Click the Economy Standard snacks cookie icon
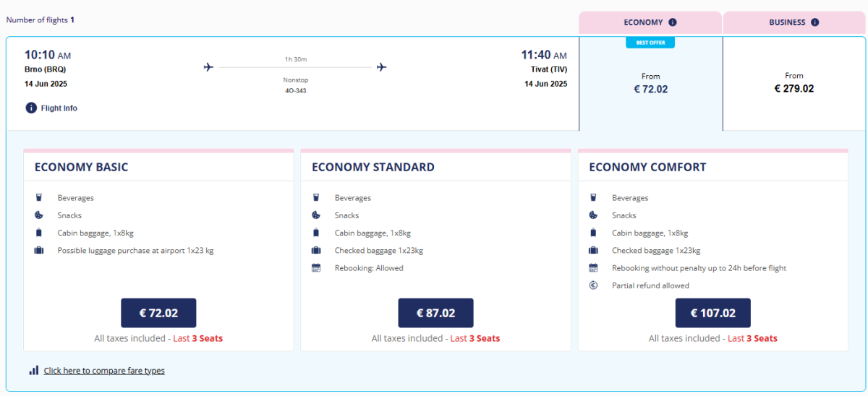Image resolution: width=868 pixels, height=396 pixels. (x=316, y=215)
